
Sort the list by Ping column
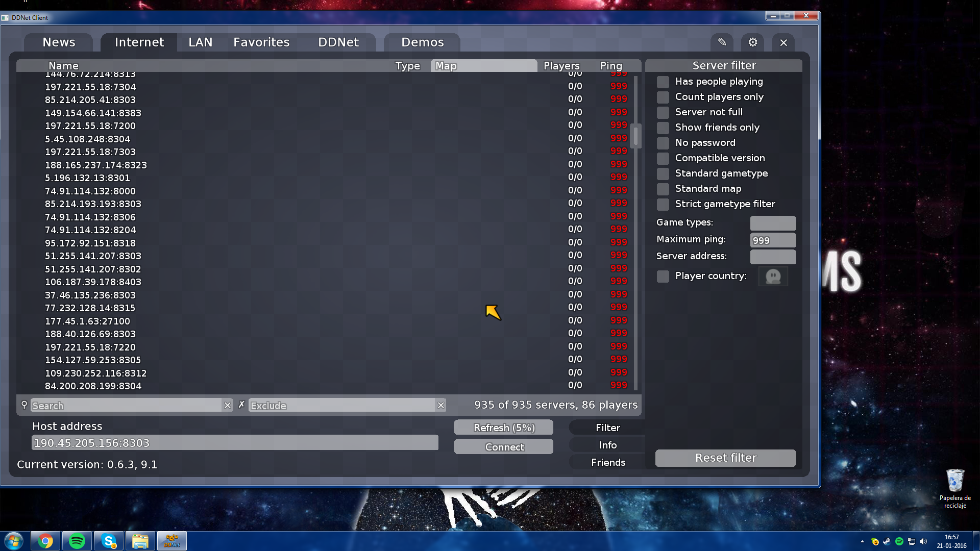[611, 66]
